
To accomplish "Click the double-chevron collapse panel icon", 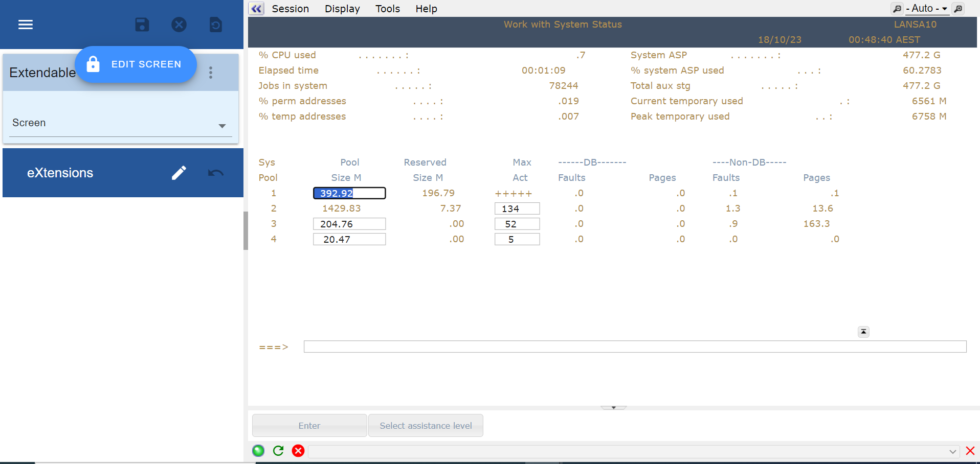I will (256, 9).
